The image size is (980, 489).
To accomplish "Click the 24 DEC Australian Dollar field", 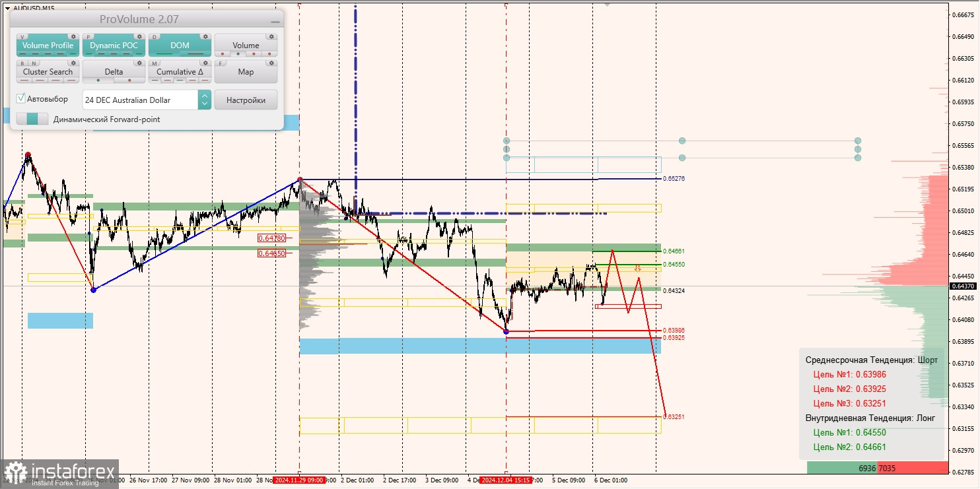I will (140, 100).
